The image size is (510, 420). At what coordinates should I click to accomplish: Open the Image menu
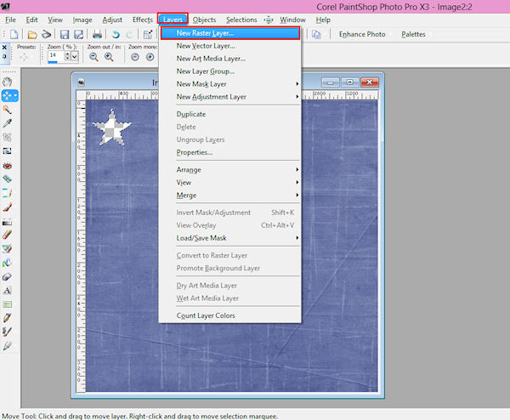pos(82,20)
